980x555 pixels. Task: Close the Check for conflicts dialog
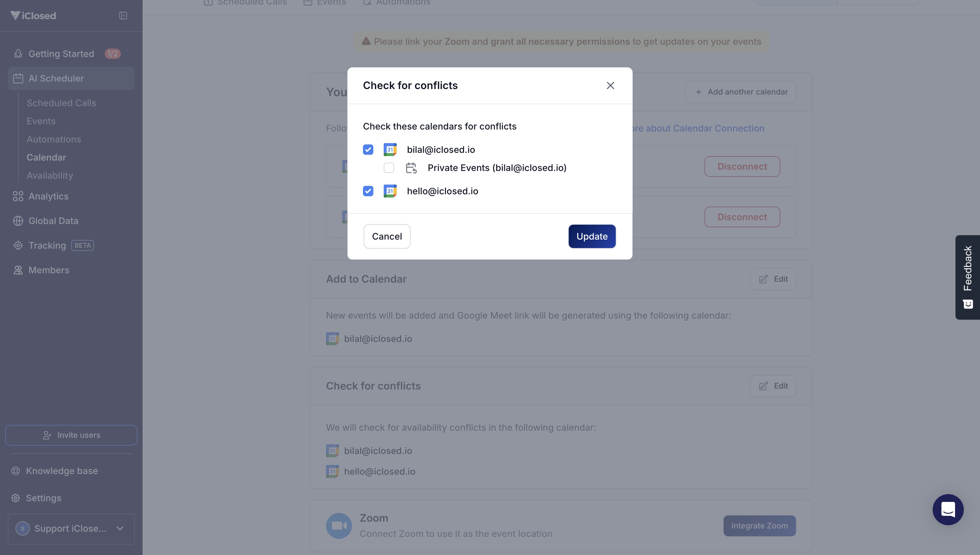pos(610,85)
